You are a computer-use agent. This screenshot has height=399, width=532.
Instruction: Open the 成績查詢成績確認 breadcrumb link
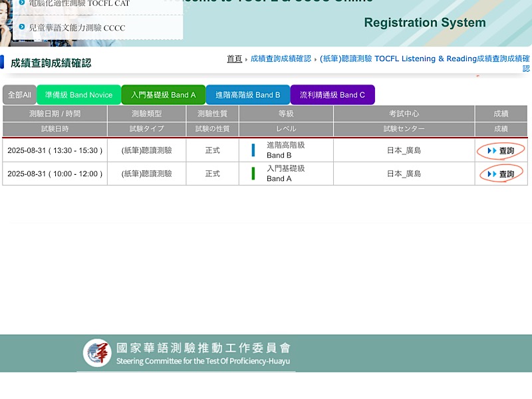[x=281, y=59]
